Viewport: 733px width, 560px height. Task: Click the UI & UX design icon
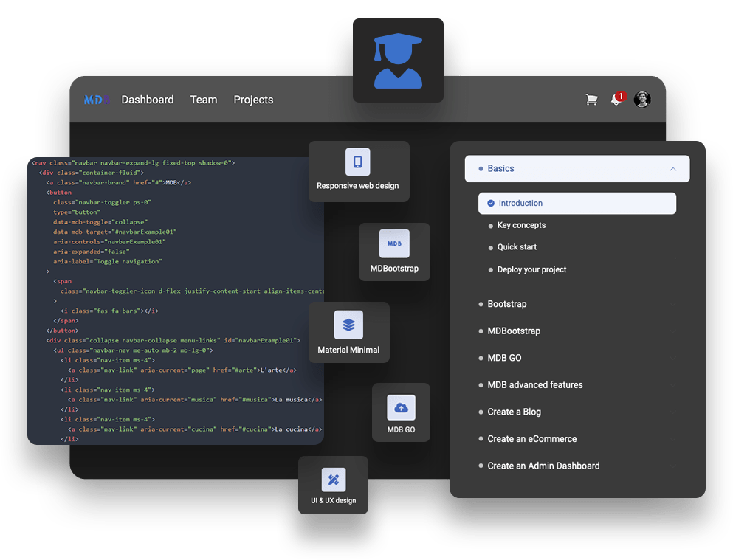[x=334, y=480]
